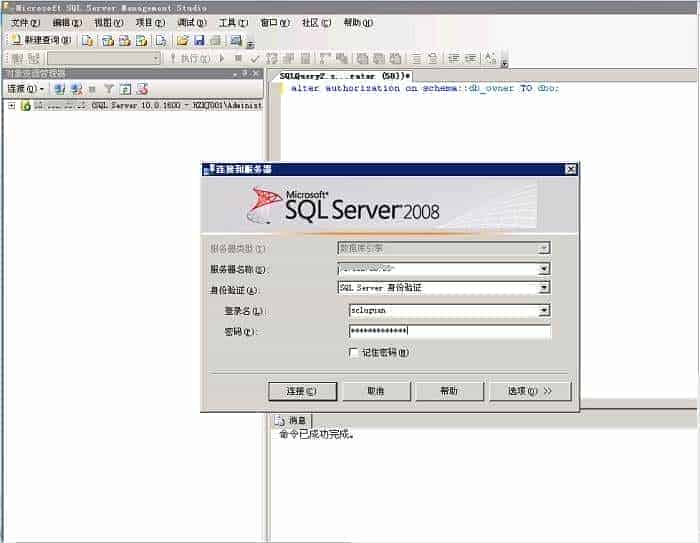The width and height of the screenshot is (700, 543).
Task: Click the Open File folder icon
Action: [x=183, y=41]
